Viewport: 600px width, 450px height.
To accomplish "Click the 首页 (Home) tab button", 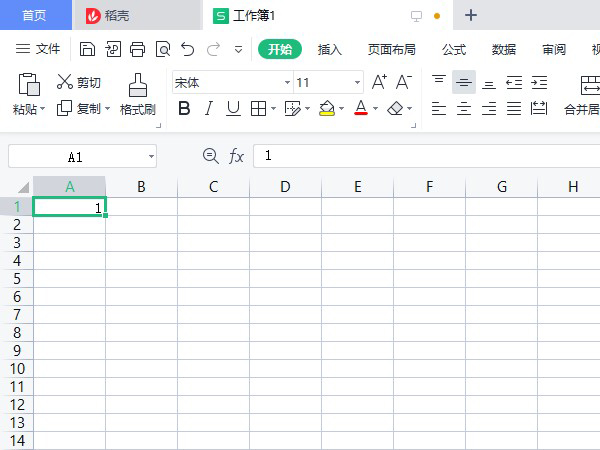I will (x=34, y=15).
